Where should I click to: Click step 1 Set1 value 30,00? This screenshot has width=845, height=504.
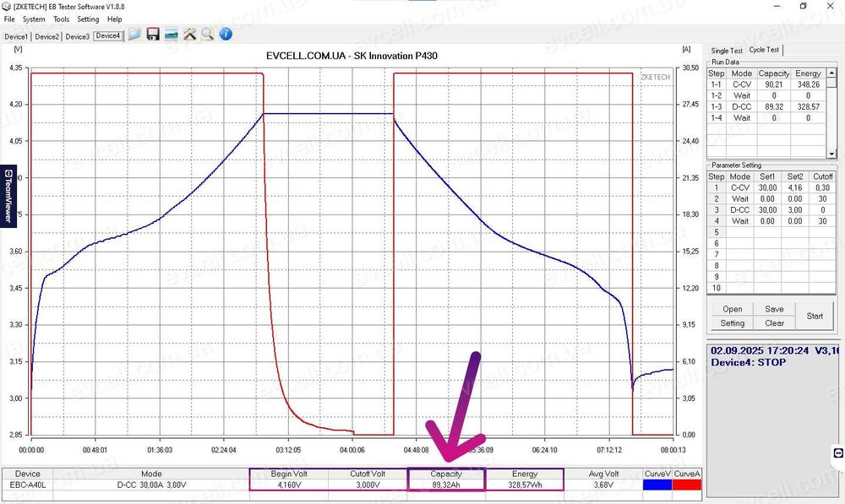pos(767,188)
